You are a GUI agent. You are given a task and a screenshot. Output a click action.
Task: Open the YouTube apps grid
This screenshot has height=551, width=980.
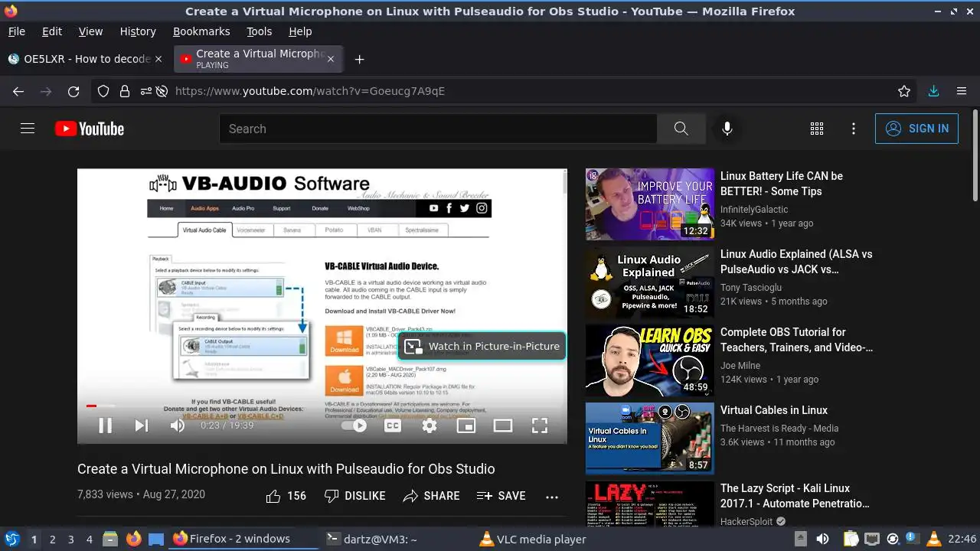click(x=817, y=129)
